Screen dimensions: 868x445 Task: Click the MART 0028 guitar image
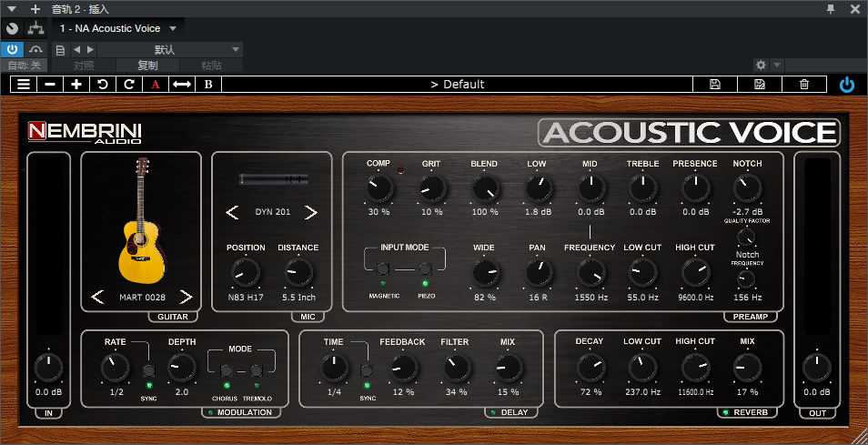(141, 220)
